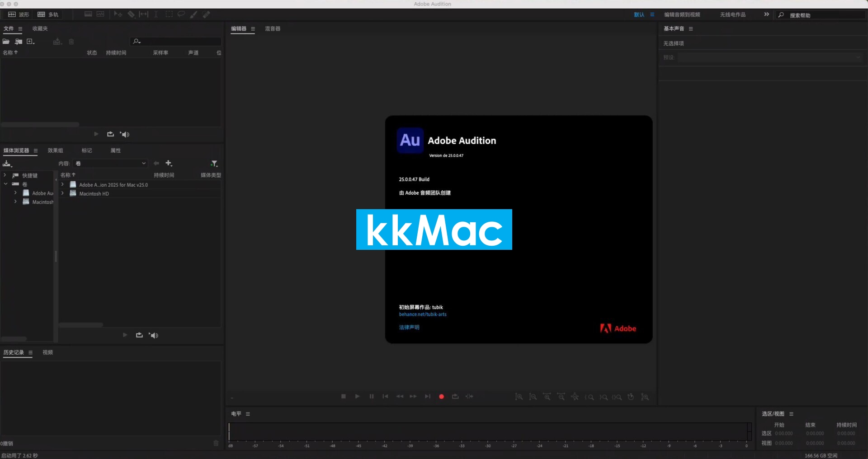The image size is (868, 459).
Task: Toggle Auto-play speaker icon in Files panel
Action: pyautogui.click(x=125, y=134)
